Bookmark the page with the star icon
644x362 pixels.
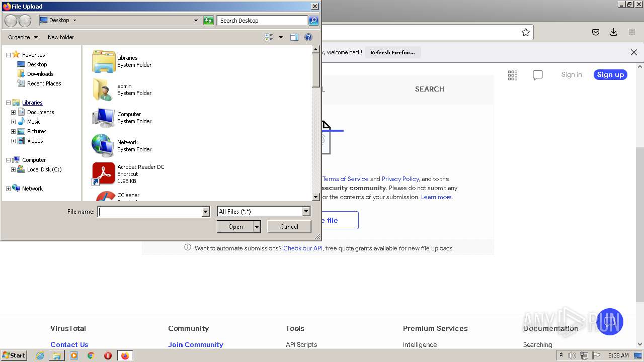pos(526,32)
